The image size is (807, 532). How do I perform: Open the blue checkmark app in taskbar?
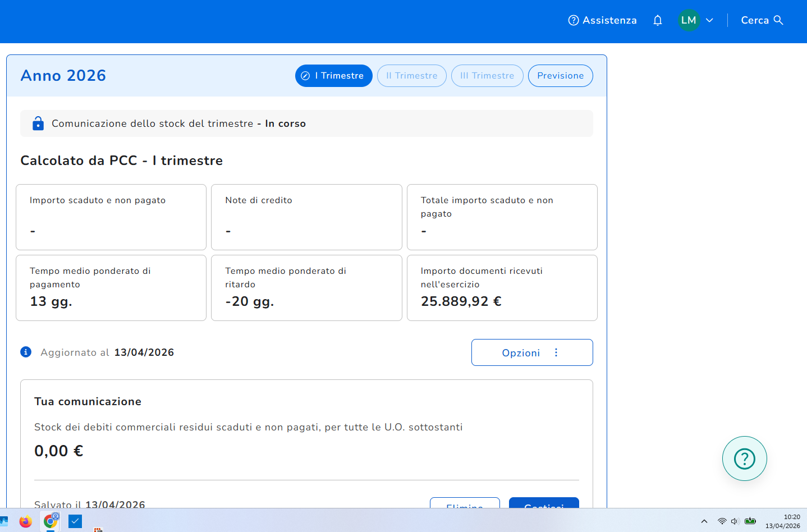pyautogui.click(x=75, y=521)
